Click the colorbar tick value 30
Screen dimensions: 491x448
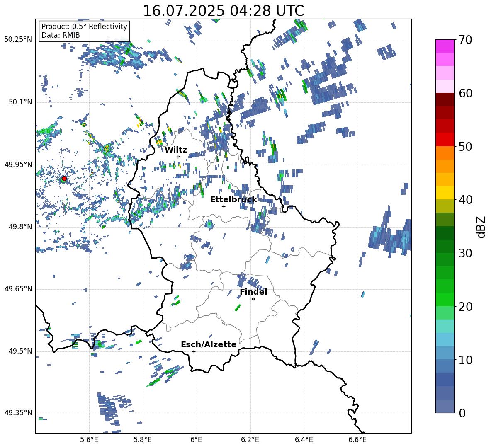point(465,253)
